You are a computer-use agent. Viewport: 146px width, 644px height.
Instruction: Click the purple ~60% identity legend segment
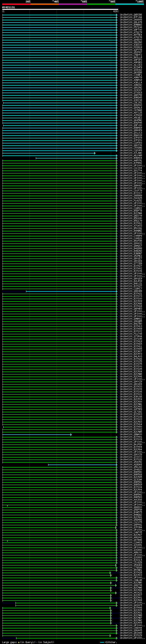73,4
